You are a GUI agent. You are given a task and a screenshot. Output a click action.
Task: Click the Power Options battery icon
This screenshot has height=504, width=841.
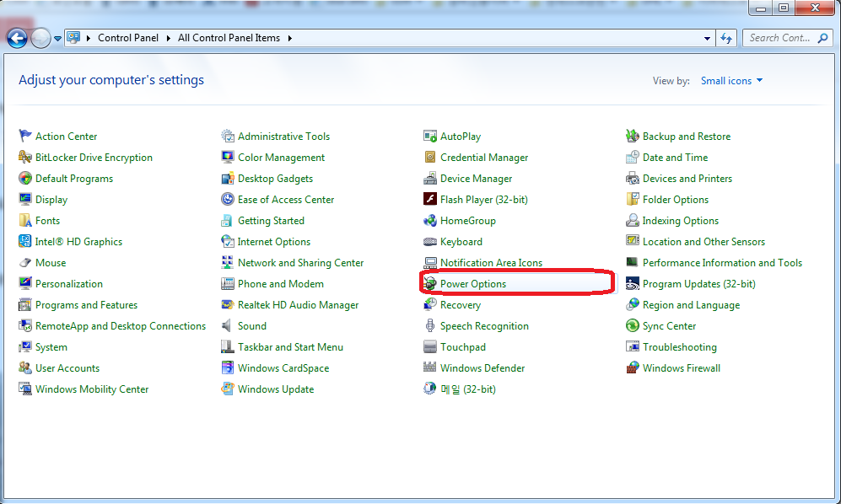point(429,284)
